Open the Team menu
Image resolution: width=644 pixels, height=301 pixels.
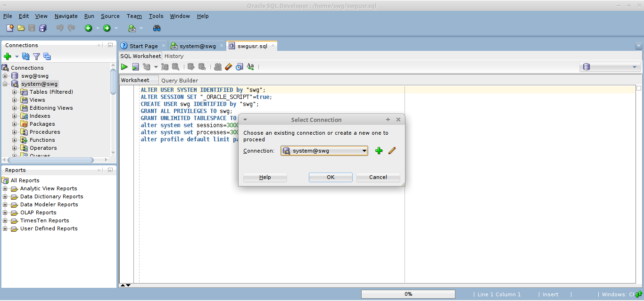(134, 16)
